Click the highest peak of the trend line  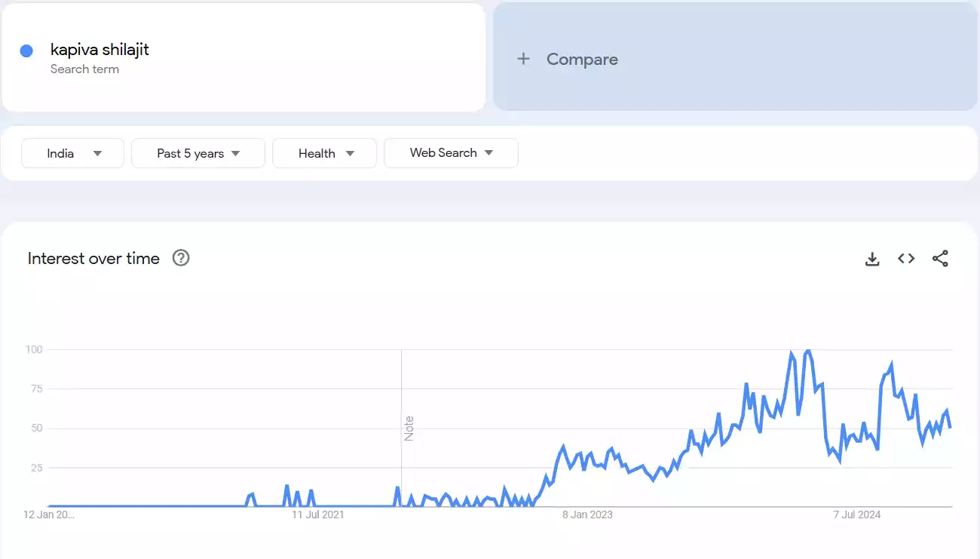pos(808,351)
